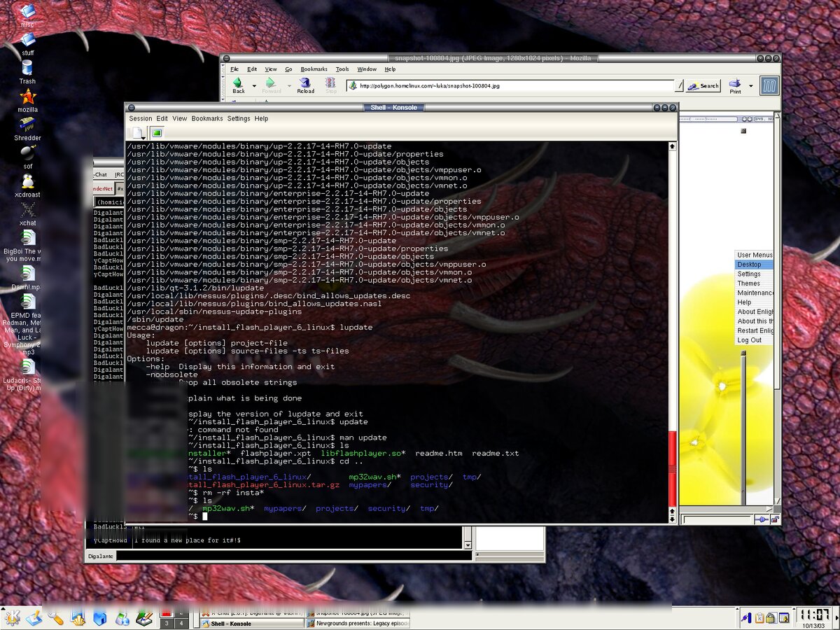This screenshot has width=840, height=630.
Task: Click the Mozilla throbber logo icon
Action: point(770,85)
